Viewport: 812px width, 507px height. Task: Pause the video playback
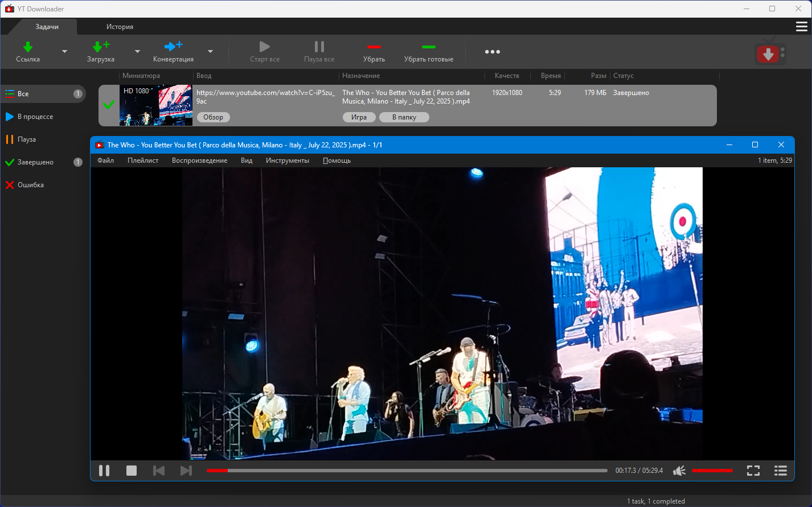point(104,471)
